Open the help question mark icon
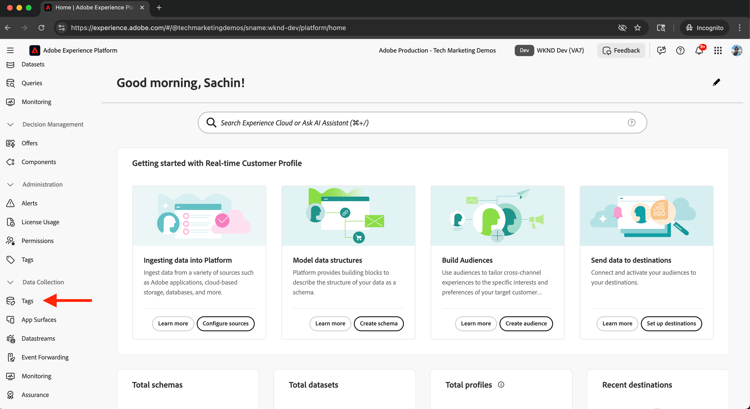This screenshot has height=409, width=750. point(680,50)
